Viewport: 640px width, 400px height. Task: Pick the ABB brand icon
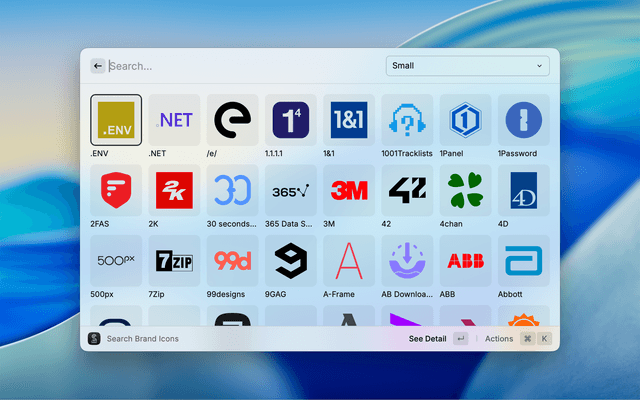tap(465, 261)
